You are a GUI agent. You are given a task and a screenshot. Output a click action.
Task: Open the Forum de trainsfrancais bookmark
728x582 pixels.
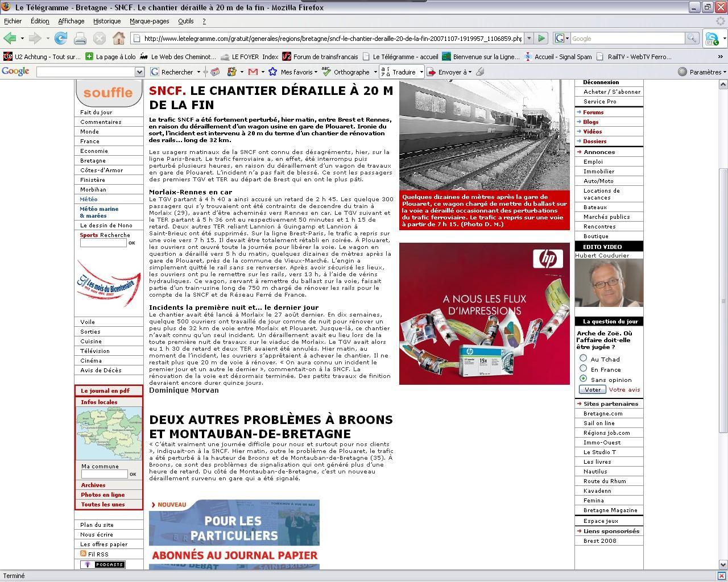coord(320,56)
